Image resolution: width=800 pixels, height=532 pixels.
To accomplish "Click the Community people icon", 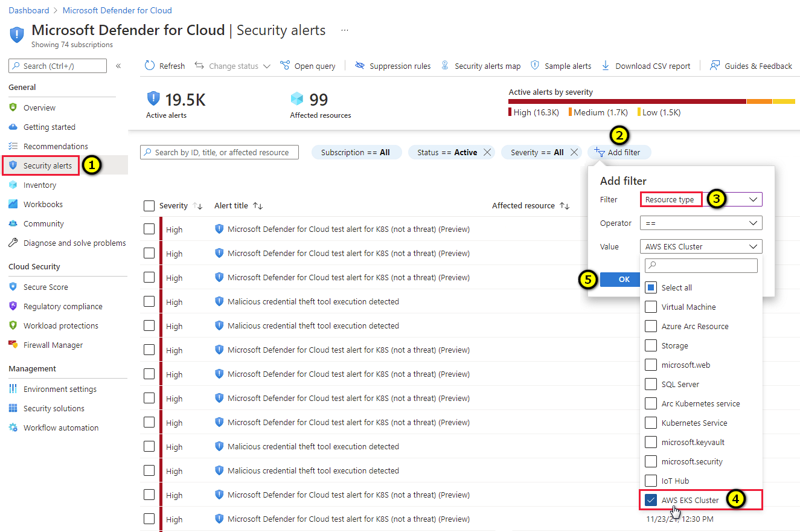I will tap(13, 223).
